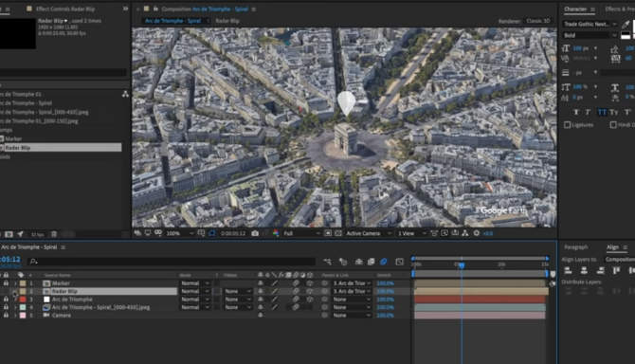Viewport: 635px width, 364px height.
Task: Click the hide shy layers icon
Action: pos(358,262)
